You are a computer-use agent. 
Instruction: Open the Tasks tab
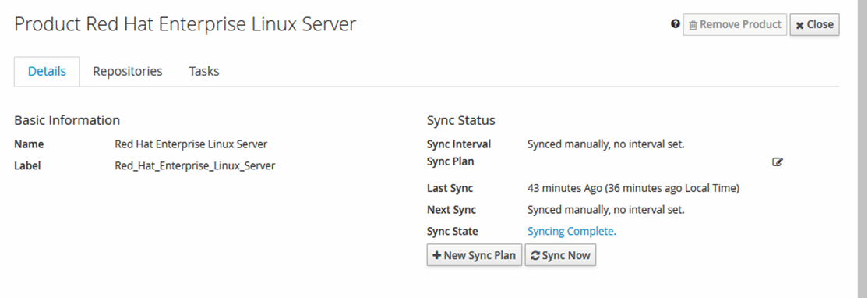click(203, 72)
